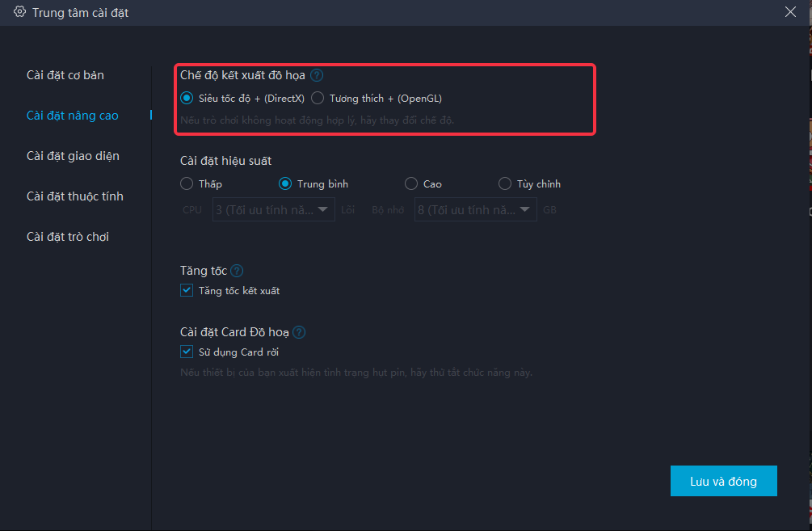The height and width of the screenshot is (531, 812).
Task: Open the Bộ nhớ memory dropdown
Action: (x=475, y=210)
